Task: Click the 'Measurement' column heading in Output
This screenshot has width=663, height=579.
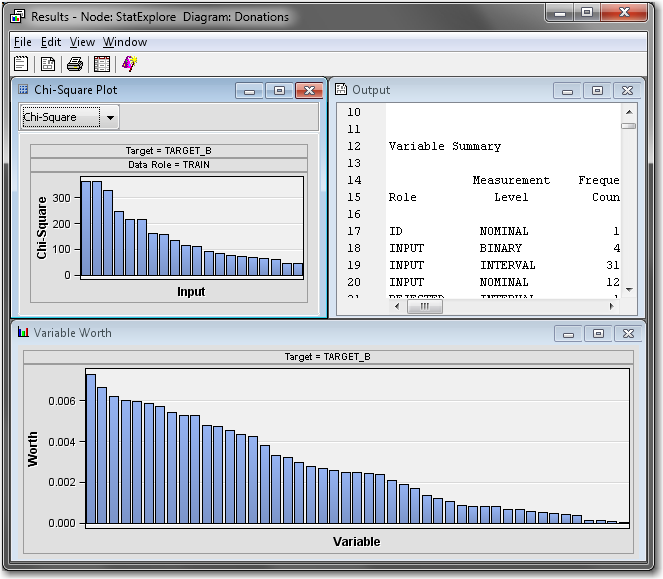Action: pyautogui.click(x=511, y=180)
